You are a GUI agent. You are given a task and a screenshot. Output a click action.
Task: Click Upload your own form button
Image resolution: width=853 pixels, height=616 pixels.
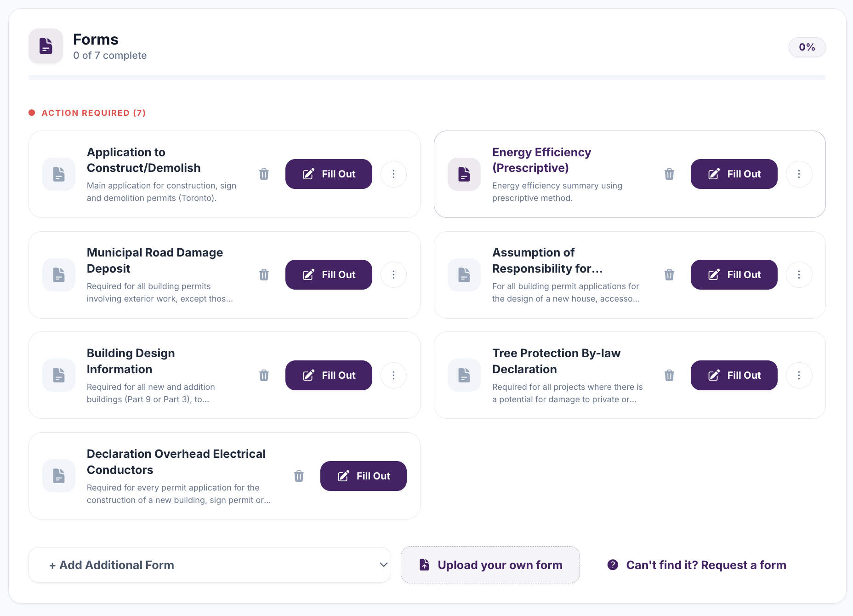490,565
